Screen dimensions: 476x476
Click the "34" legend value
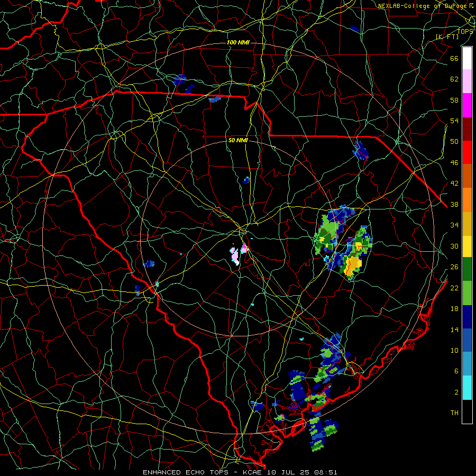click(x=454, y=225)
